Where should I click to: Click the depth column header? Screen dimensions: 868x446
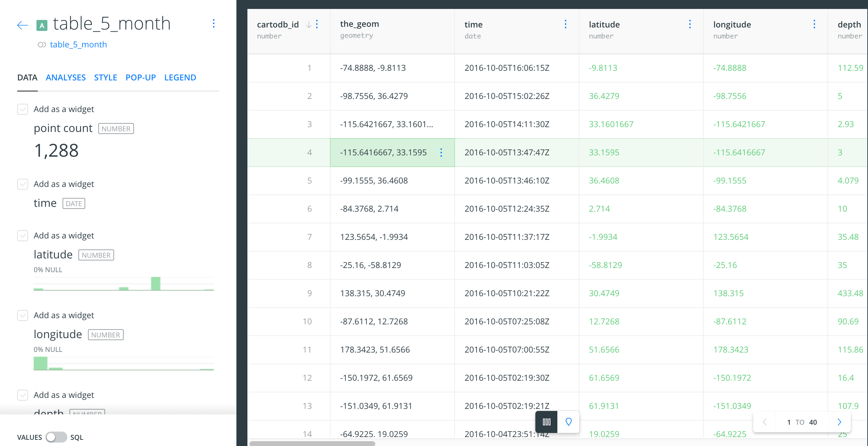(x=848, y=31)
